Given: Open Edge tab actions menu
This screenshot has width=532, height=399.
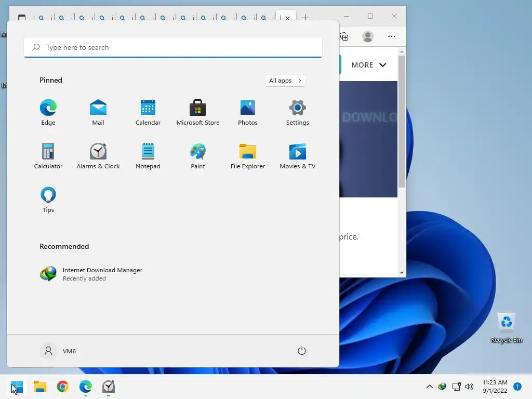Looking at the screenshot, I should 22,17.
